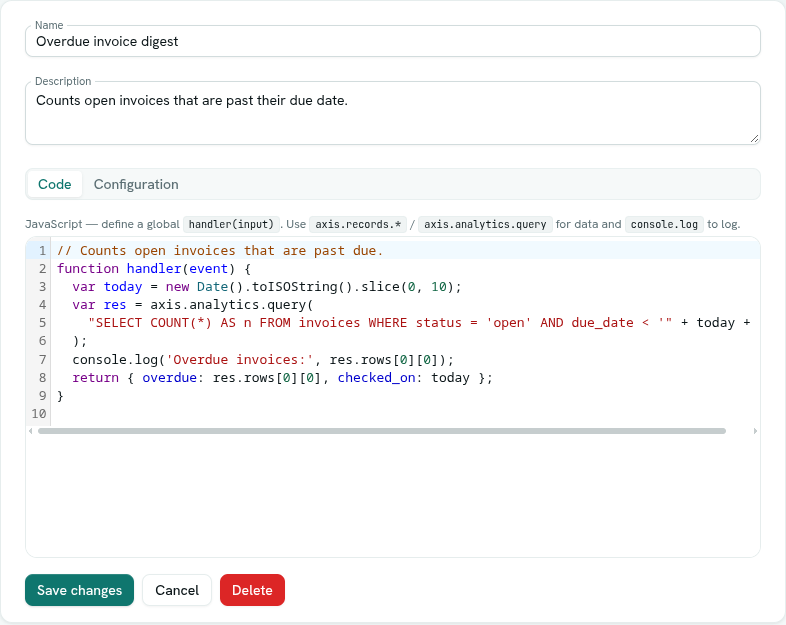The image size is (786, 625).
Task: Click the 'axis.analytics.query' hint chip
Action: coord(485,224)
